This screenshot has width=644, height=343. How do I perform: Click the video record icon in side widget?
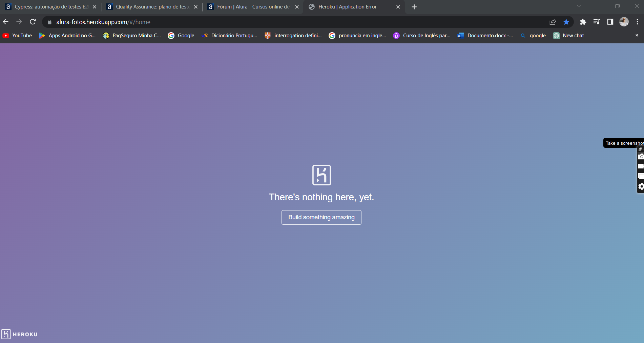coord(641,166)
